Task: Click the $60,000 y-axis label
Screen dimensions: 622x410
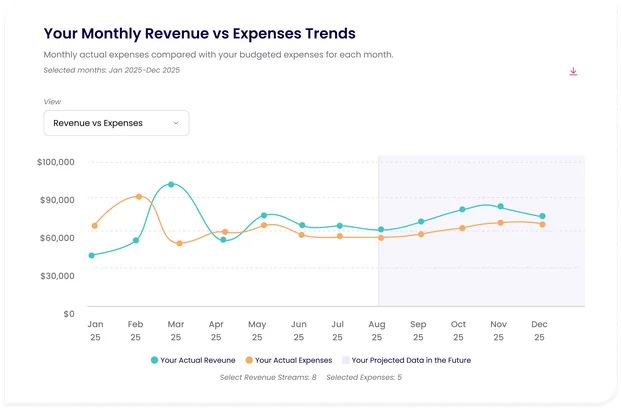Action: tap(57, 238)
